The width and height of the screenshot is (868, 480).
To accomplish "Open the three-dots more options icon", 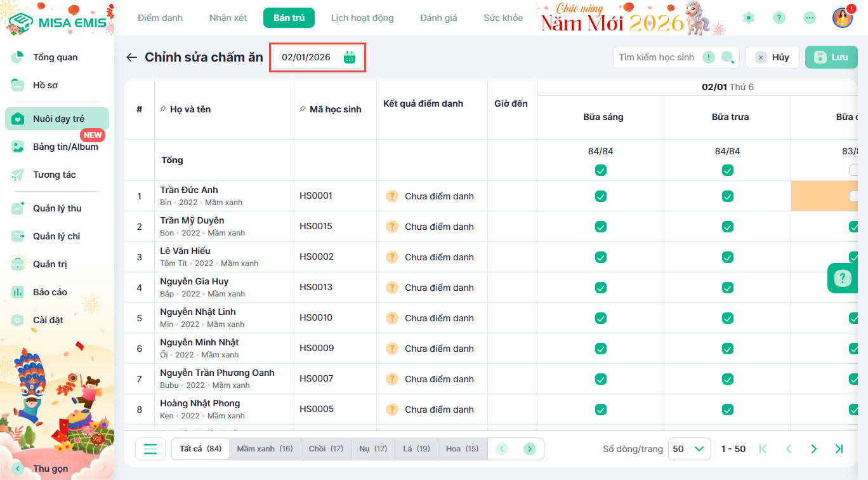I will click(809, 18).
